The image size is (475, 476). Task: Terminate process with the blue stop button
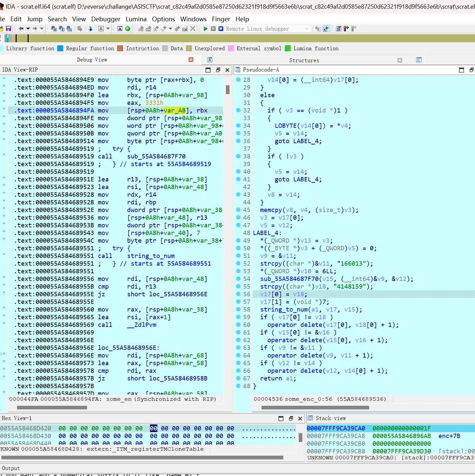click(221, 29)
